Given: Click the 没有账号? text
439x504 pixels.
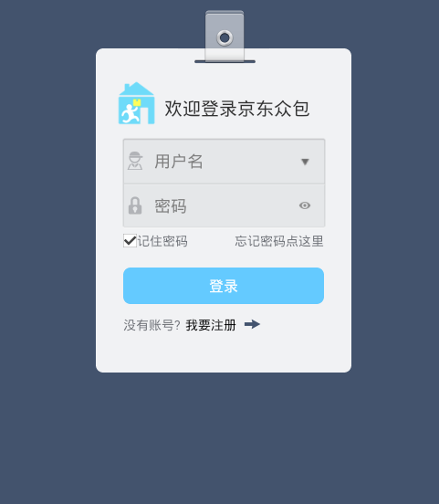Looking at the screenshot, I should point(152,325).
